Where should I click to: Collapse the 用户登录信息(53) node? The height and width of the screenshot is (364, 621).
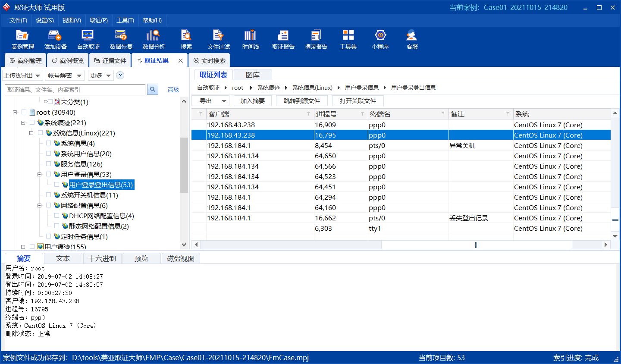[39, 174]
